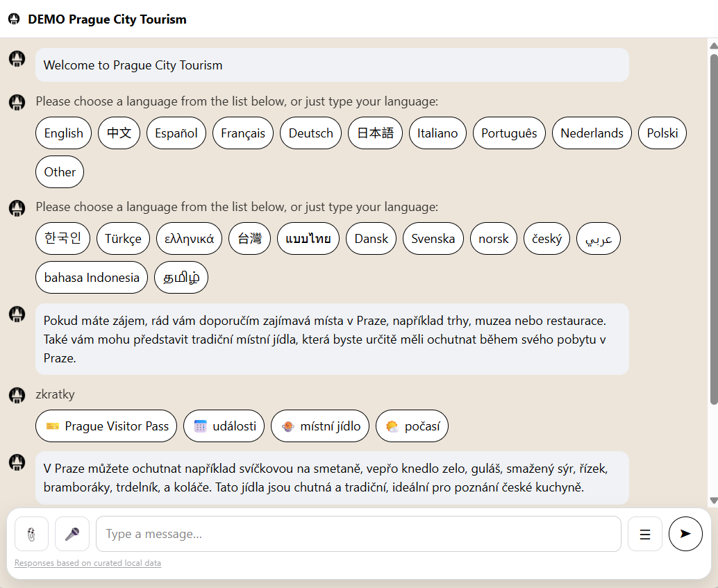718x588 pixels.
Task: Open the hamburger menu beside message box
Action: (x=644, y=534)
